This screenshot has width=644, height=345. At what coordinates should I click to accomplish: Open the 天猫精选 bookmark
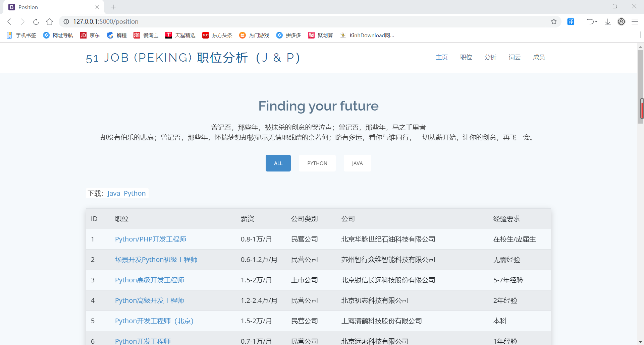click(180, 35)
